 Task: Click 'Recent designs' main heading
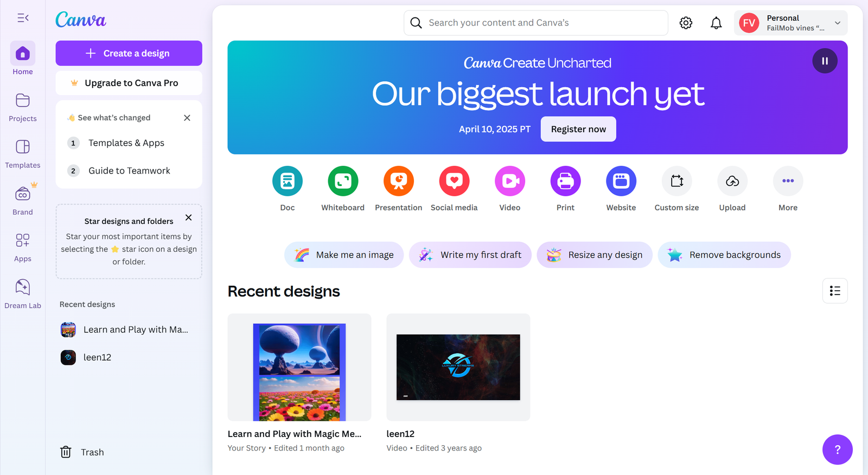click(284, 291)
